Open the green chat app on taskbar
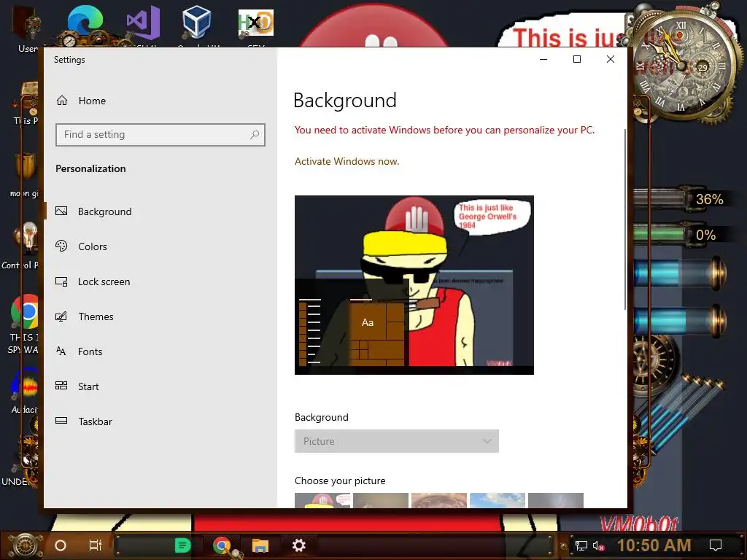Image resolution: width=747 pixels, height=560 pixels. coord(182,545)
